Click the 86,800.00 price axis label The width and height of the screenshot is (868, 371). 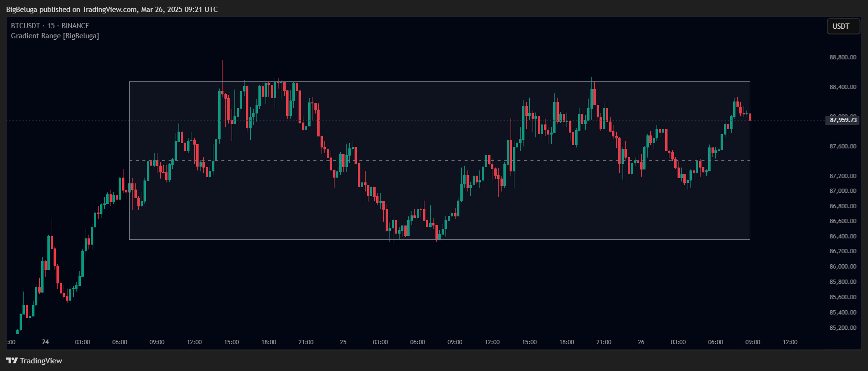tap(843, 206)
